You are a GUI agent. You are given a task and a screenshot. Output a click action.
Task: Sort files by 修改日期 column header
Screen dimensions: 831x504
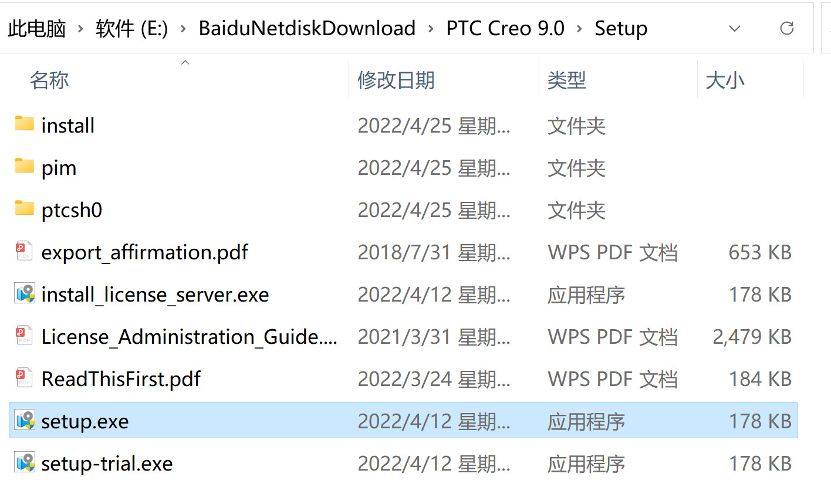pyautogui.click(x=396, y=80)
